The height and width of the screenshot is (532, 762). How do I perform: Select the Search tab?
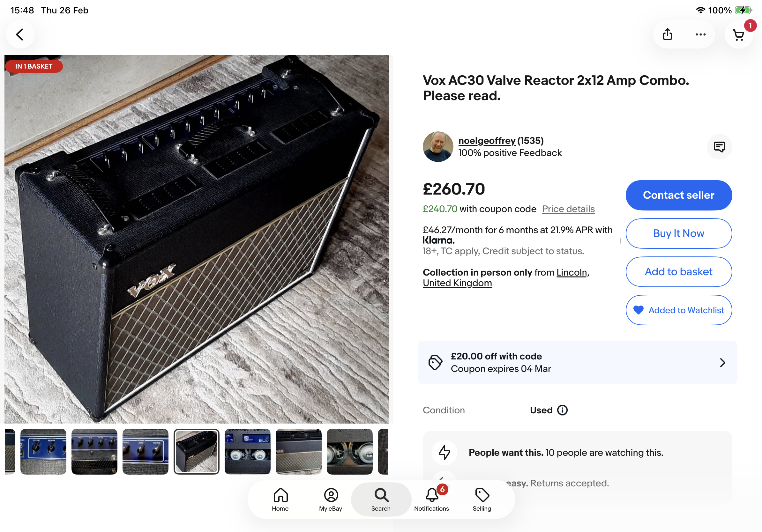point(381,499)
